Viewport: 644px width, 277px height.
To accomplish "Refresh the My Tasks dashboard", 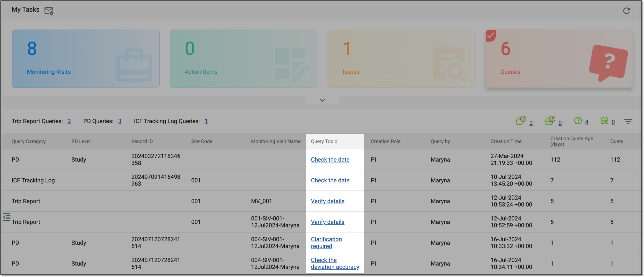I will coord(626,11).
